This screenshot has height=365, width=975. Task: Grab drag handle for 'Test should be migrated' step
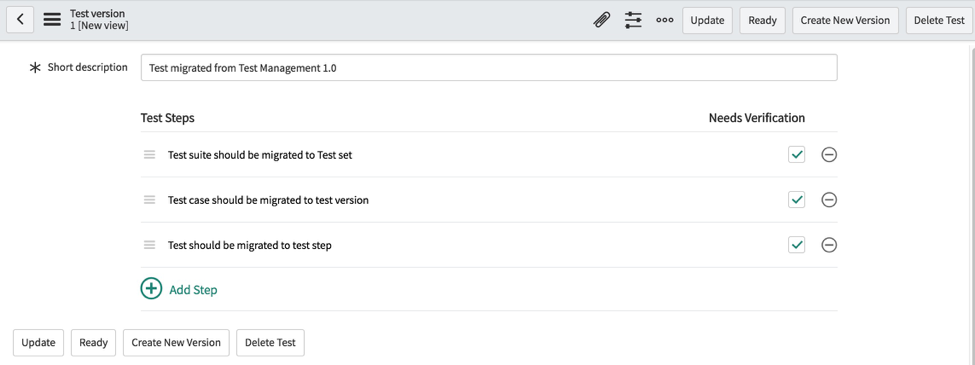[149, 245]
